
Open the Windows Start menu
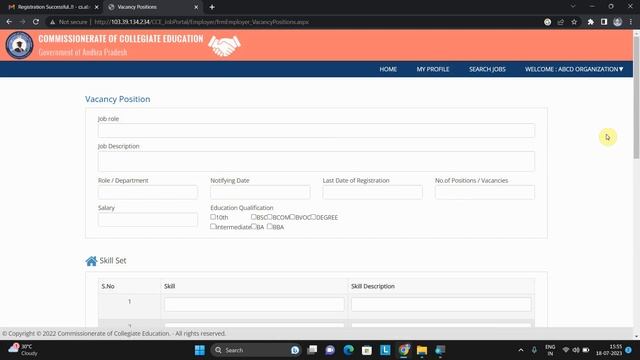[x=200, y=350]
